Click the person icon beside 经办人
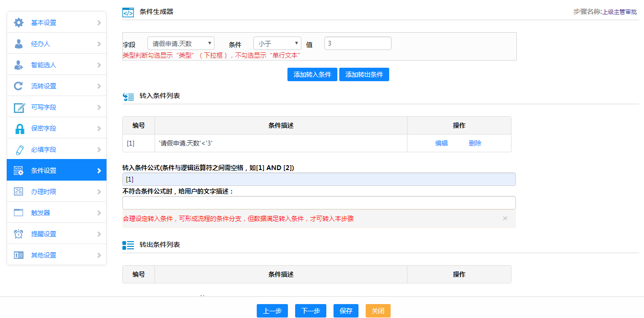 (x=19, y=44)
